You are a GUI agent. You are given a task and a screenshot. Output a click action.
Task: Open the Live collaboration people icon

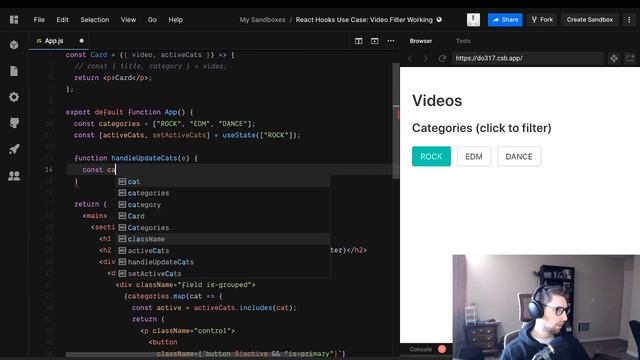pos(14,176)
